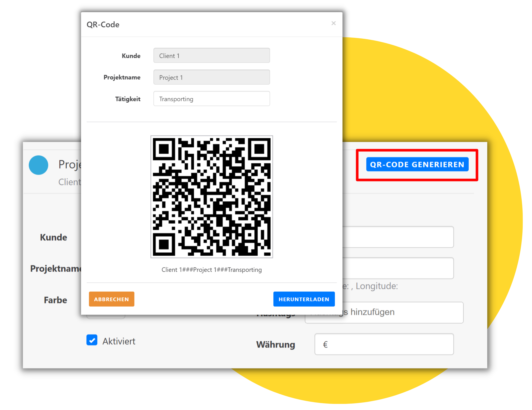Screen dimensions: 532x410
Task: Select the QR-CODE GENERIEREN menu item
Action: (417, 165)
